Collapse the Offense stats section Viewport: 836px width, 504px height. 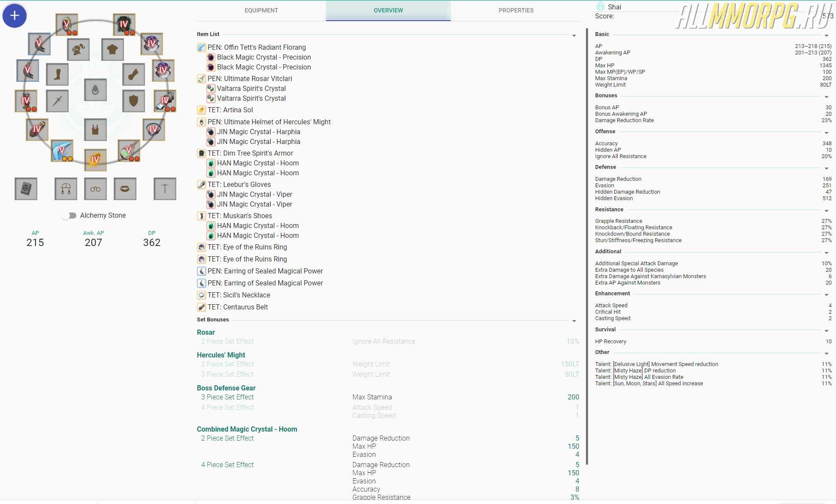[x=827, y=133]
